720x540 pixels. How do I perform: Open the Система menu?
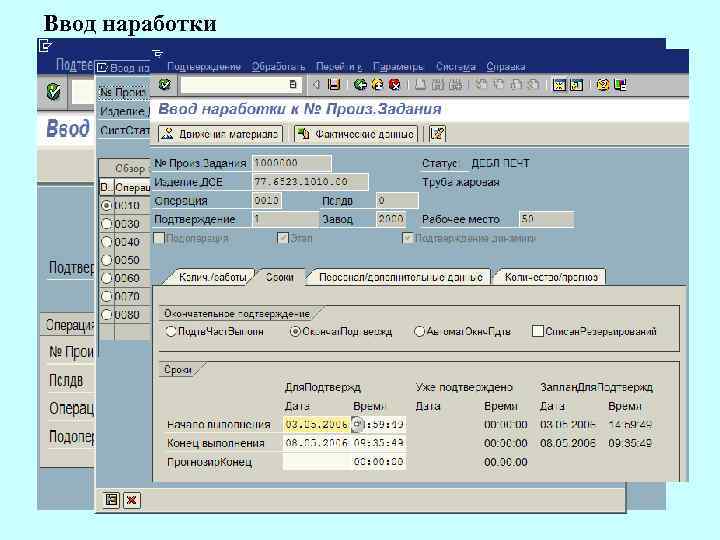[456, 67]
